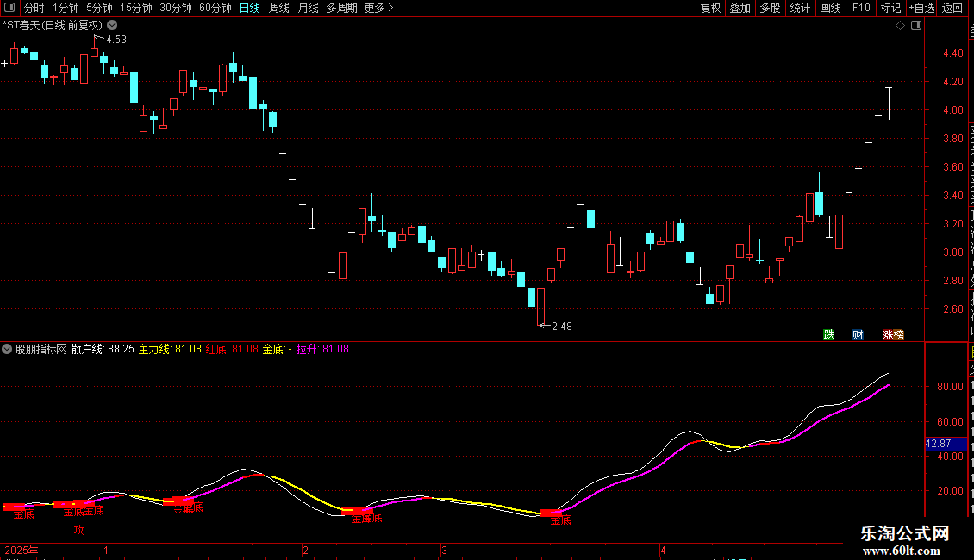
Task: Click month 3 marker on time axis
Action: (444, 550)
